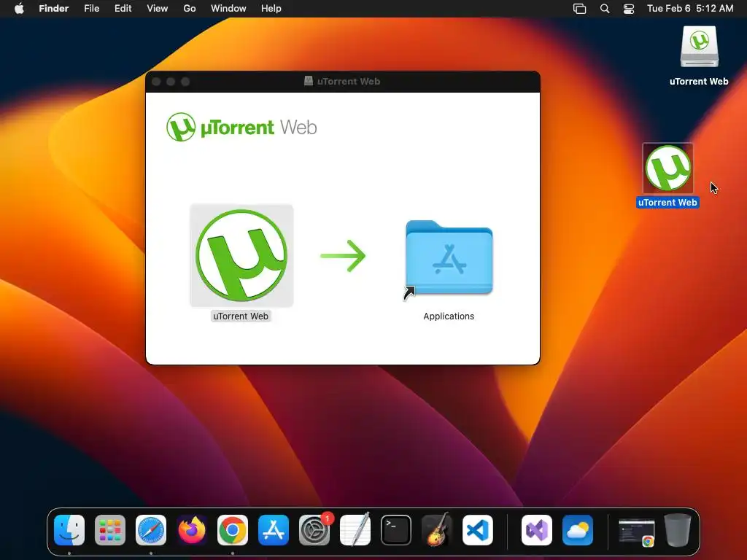Close the uTorrent Web installer window
Screen dimensions: 747x560
coord(156,82)
